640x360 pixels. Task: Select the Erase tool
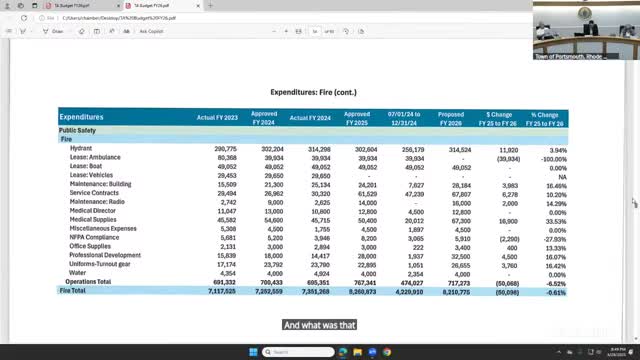82,31
